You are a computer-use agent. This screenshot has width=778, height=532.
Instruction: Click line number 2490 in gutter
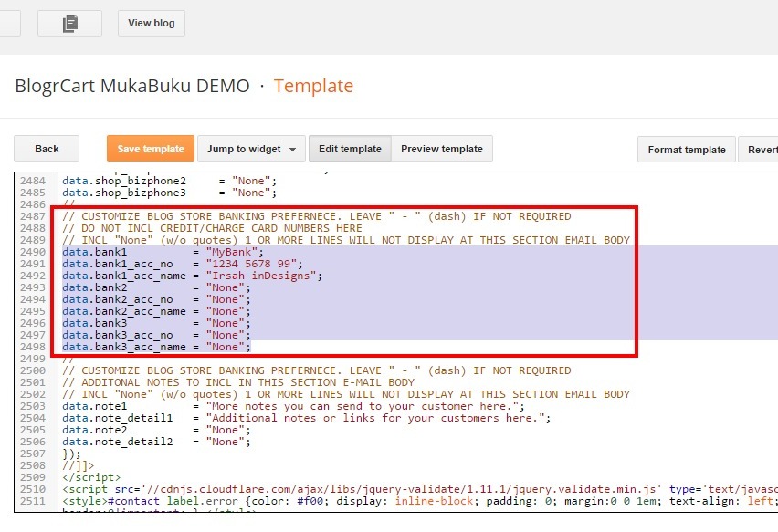click(x=33, y=252)
